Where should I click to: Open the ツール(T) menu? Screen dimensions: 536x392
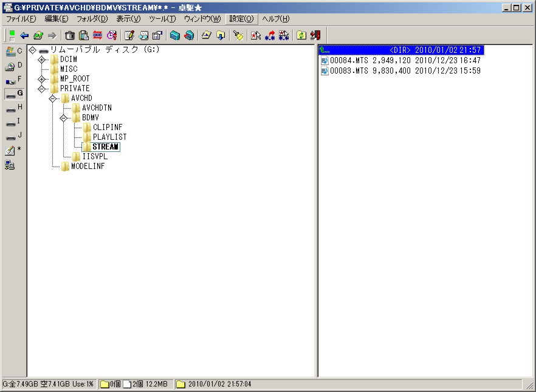pos(162,19)
